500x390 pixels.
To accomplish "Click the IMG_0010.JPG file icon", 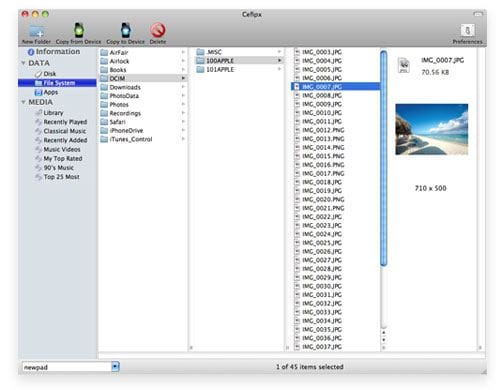I will tap(297, 113).
